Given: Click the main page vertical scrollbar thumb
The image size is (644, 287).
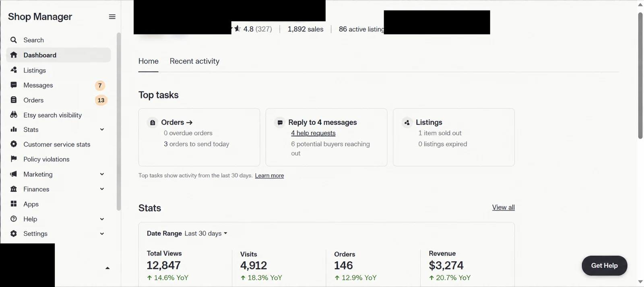Looking at the screenshot, I should (x=640, y=75).
